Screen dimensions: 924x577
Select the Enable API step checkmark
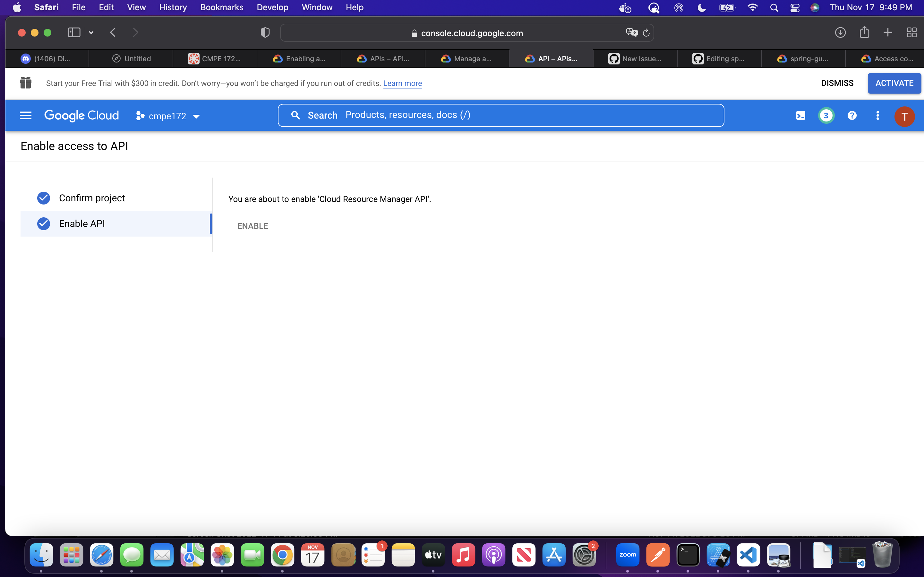click(x=44, y=224)
